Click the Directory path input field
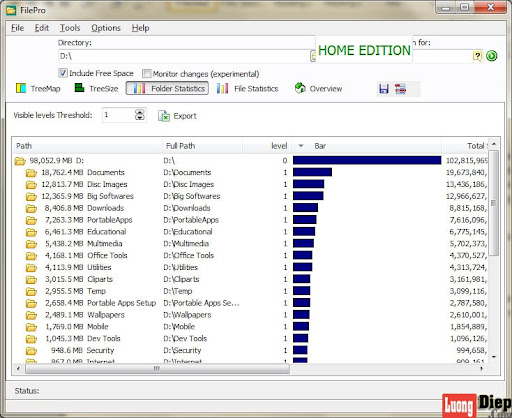This screenshot has height=418, width=512. 184,56
